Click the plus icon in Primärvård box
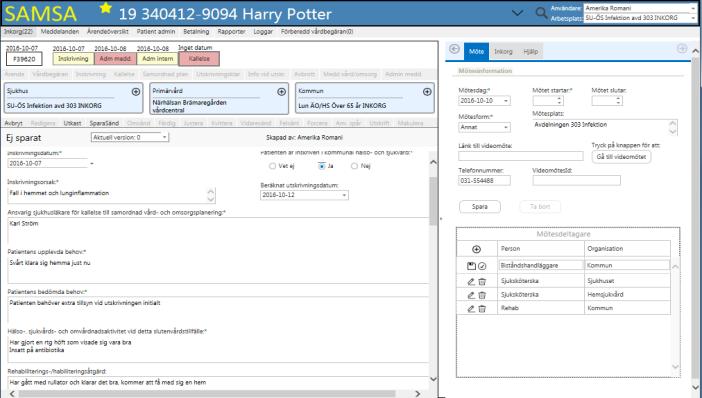This screenshot has width=702, height=398. (282, 92)
